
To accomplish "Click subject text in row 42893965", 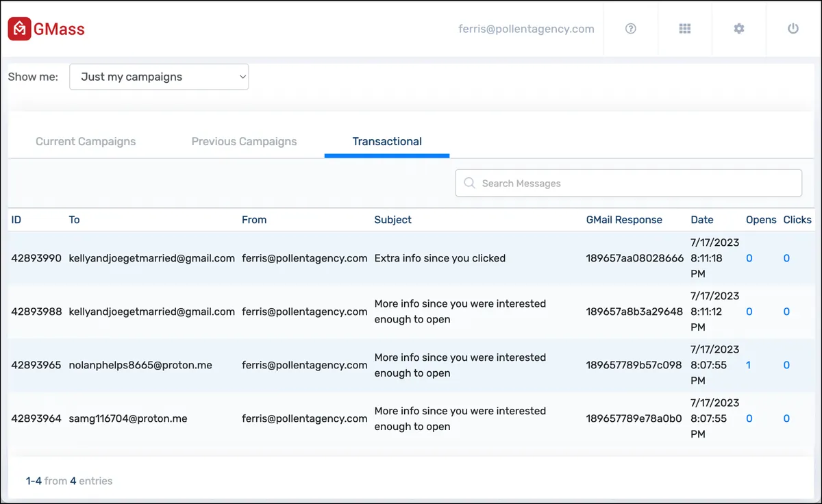I will [x=460, y=365].
